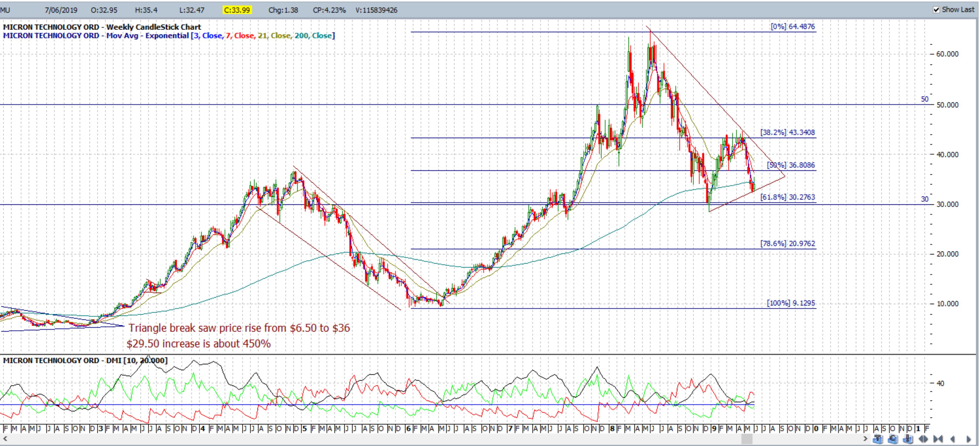This screenshot has height=446, width=980.
Task: Click the blue T icon near scrollbar
Action: click(x=878, y=439)
